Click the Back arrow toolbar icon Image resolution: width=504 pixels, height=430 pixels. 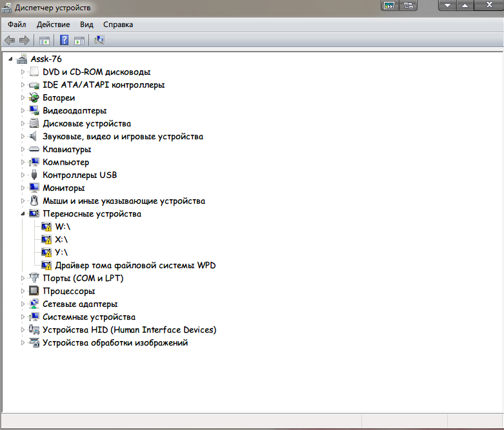(x=10, y=40)
